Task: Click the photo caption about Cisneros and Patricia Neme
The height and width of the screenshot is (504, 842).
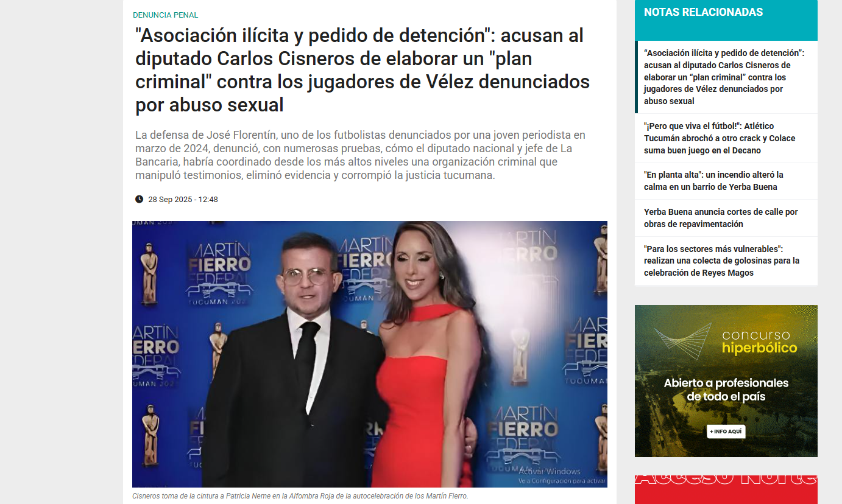Action: pyautogui.click(x=300, y=496)
